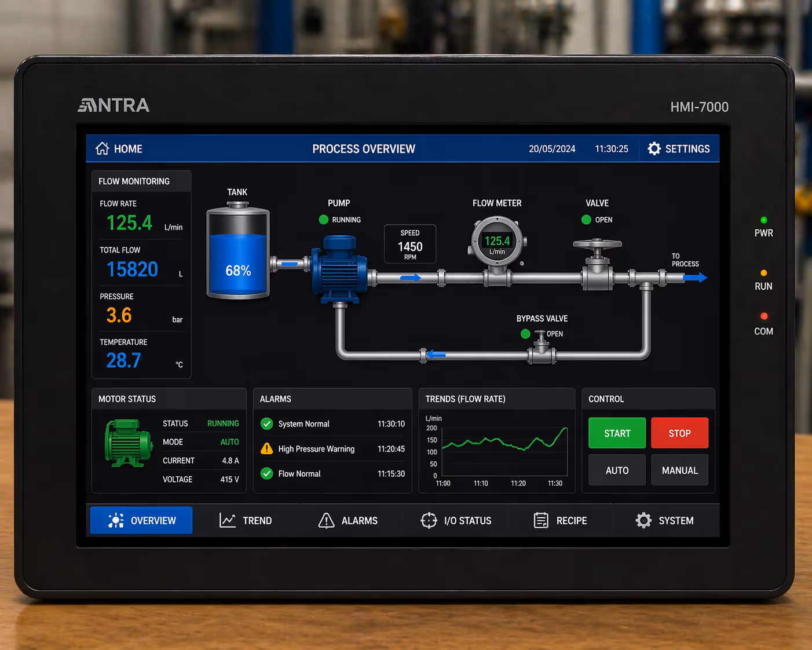Toggle the valve OPEN status indicator

[586, 220]
